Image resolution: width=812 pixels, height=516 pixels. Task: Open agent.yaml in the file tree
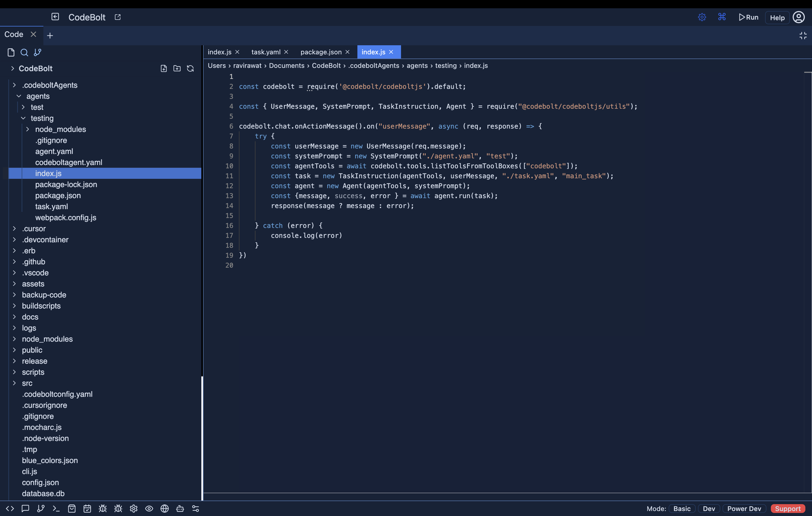(54, 151)
